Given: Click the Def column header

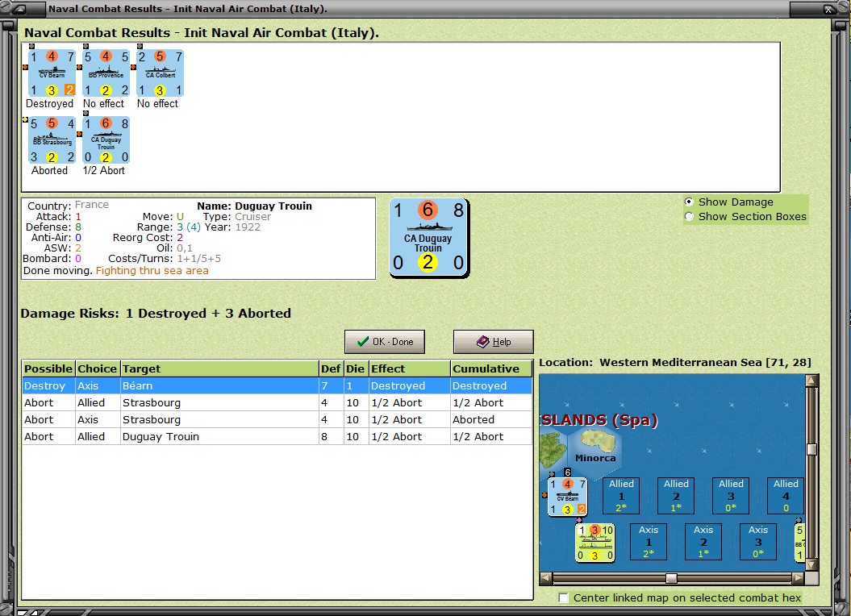Looking at the screenshot, I should tap(331, 368).
